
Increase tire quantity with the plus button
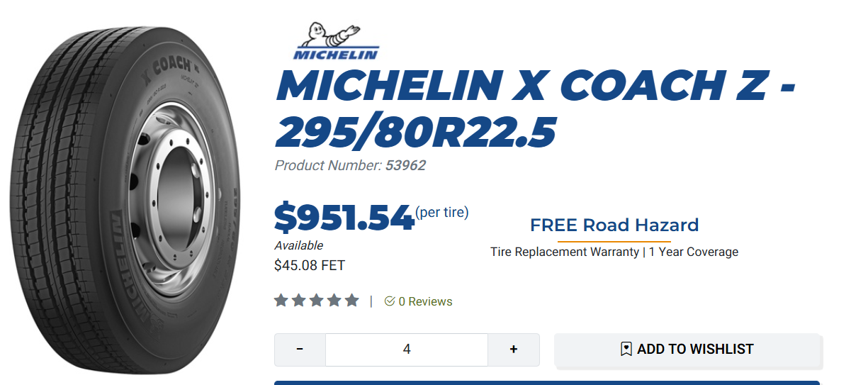[514, 350]
